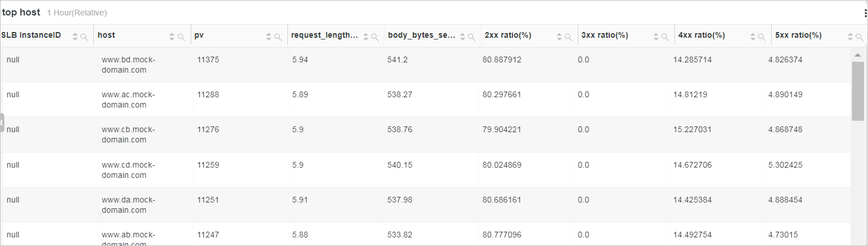Sort table by pv column arrows
This screenshot has height=246, width=868.
click(269, 37)
